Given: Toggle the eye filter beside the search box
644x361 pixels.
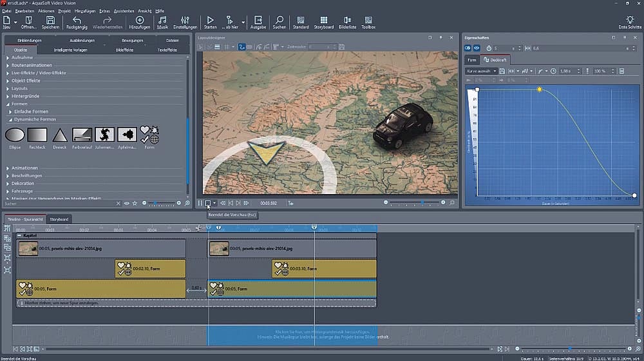Looking at the screenshot, I should click(126, 204).
